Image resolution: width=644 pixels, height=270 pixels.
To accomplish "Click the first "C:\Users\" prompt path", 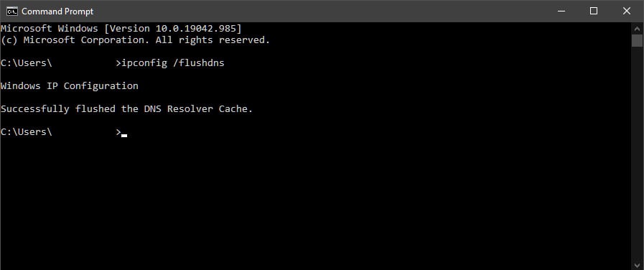I will point(27,63).
